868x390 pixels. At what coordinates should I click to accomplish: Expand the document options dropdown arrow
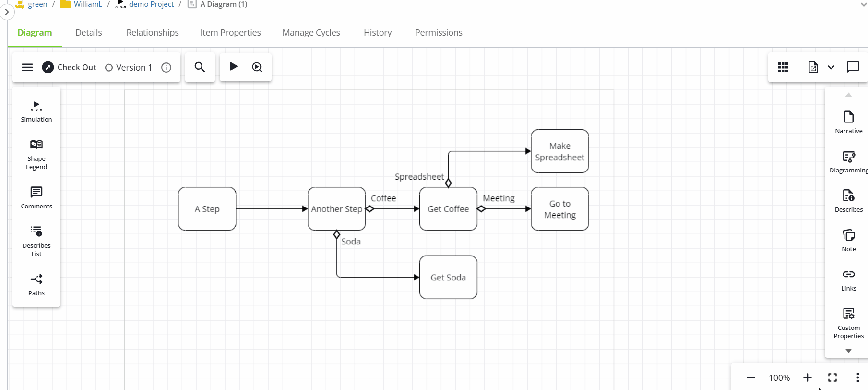click(831, 67)
